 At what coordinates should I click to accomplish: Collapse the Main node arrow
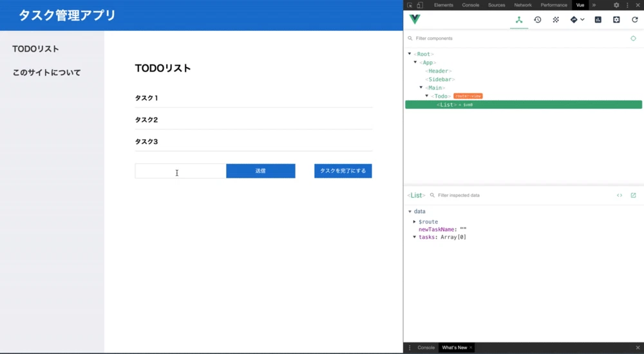(x=421, y=88)
